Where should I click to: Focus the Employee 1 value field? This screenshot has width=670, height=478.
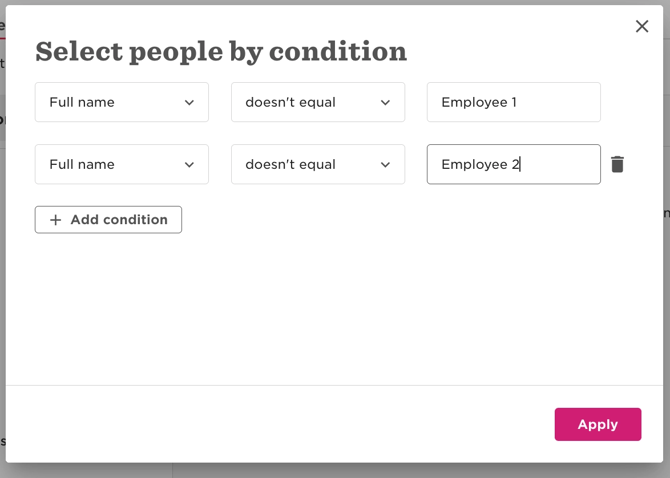coord(514,102)
